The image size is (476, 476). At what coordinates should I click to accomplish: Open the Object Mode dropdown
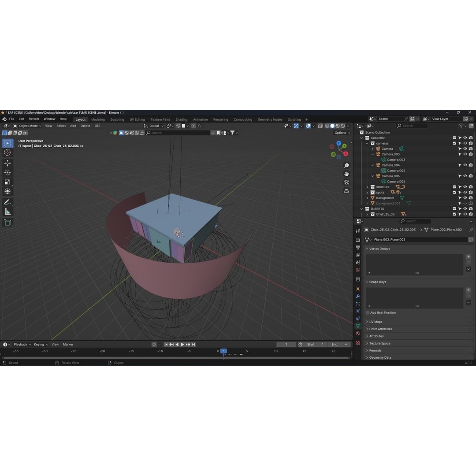(x=28, y=126)
